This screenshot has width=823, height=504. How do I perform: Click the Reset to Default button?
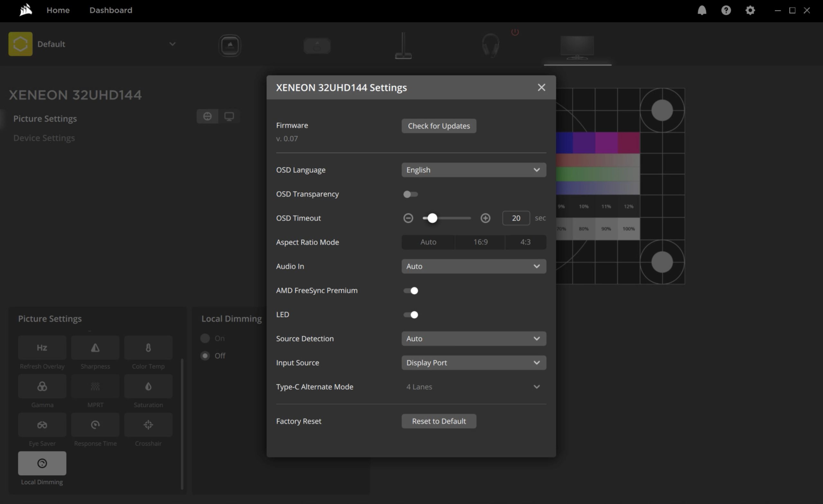coord(439,421)
